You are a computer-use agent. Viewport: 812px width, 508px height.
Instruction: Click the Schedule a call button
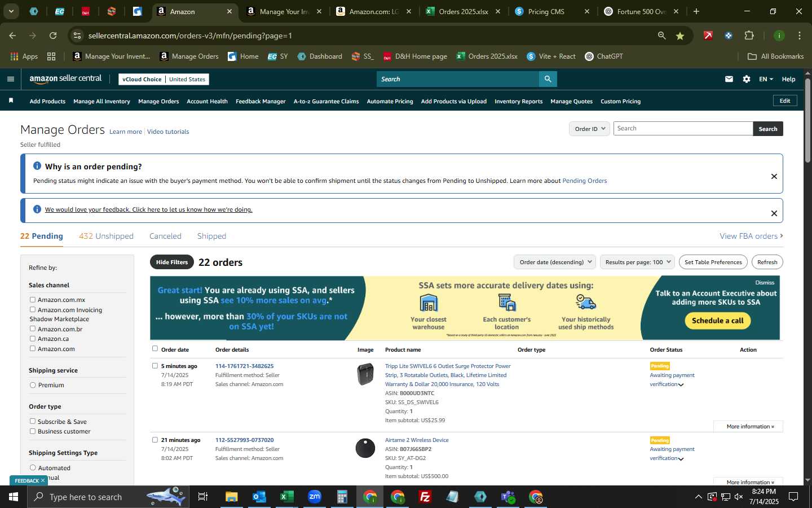[x=717, y=321]
